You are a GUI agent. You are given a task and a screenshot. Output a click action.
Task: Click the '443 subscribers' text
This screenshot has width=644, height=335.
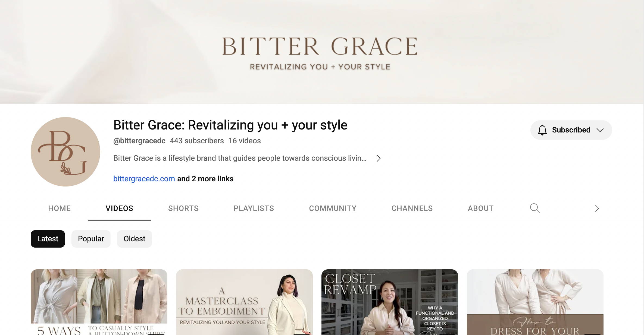tap(197, 141)
